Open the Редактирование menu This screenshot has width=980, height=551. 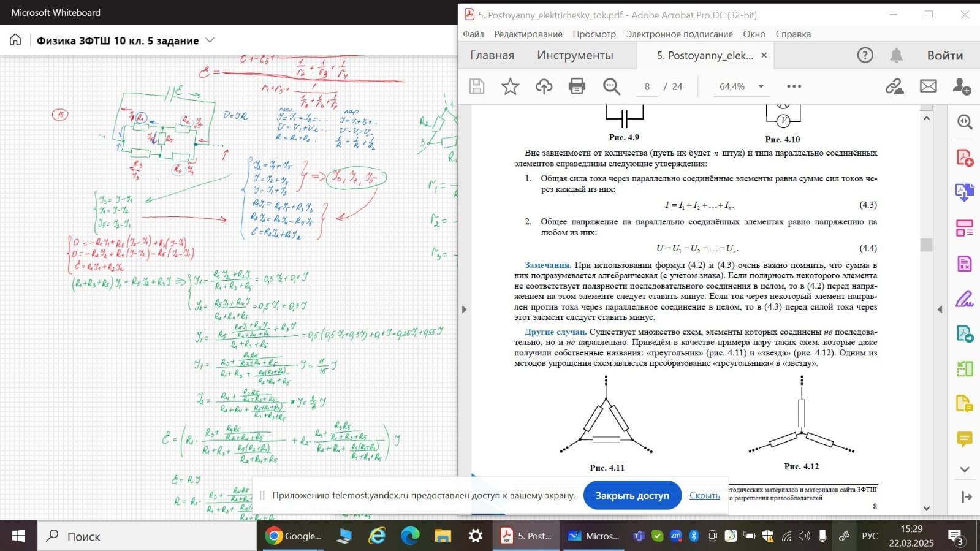click(x=528, y=34)
